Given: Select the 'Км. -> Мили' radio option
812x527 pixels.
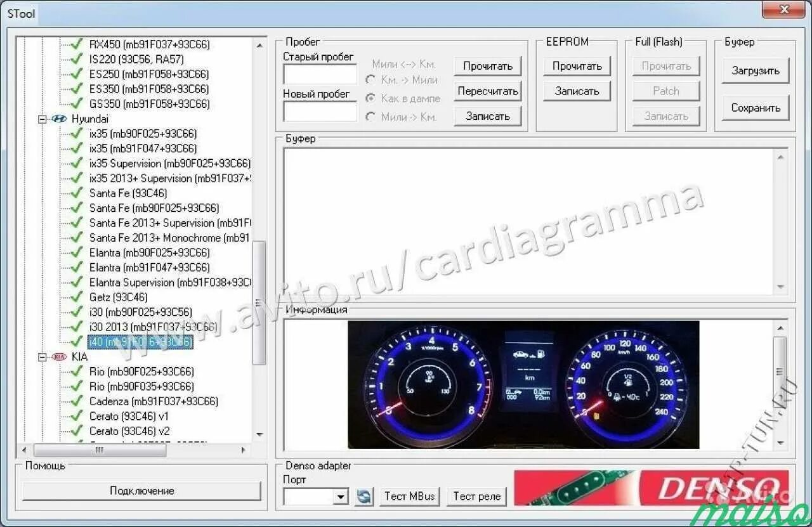Looking at the screenshot, I should pyautogui.click(x=370, y=80).
